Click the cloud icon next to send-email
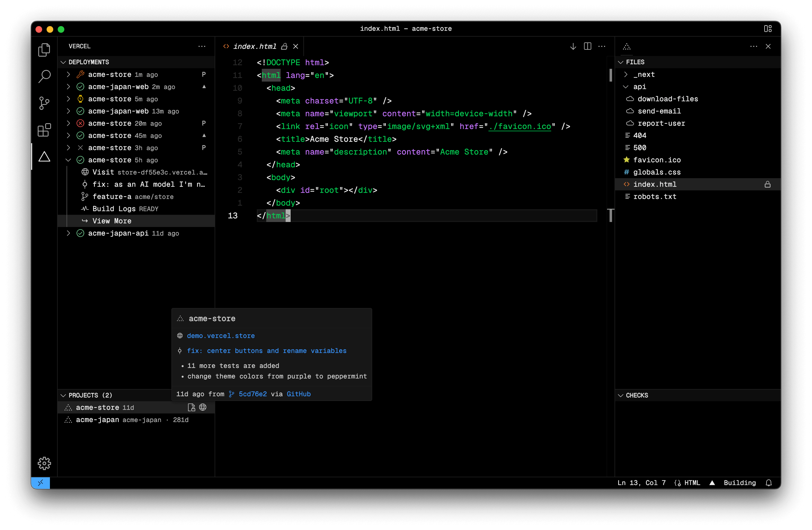The height and width of the screenshot is (530, 812). pos(630,111)
